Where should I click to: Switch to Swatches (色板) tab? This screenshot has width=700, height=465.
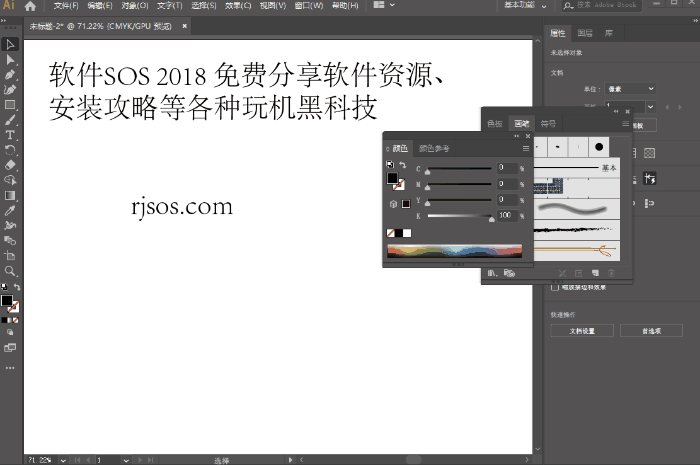click(x=495, y=124)
